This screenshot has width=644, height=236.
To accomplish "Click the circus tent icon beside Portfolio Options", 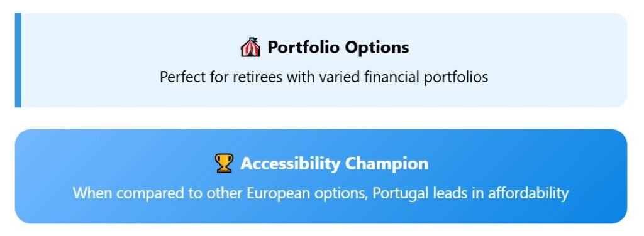I will pyautogui.click(x=250, y=47).
